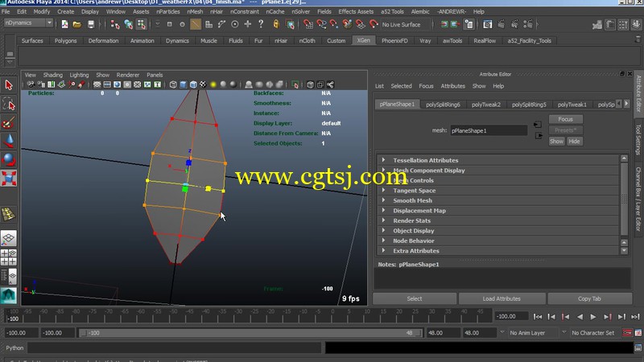This screenshot has height=362, width=644.
Task: Activate the Move tool cone icon
Action: pyautogui.click(x=9, y=141)
